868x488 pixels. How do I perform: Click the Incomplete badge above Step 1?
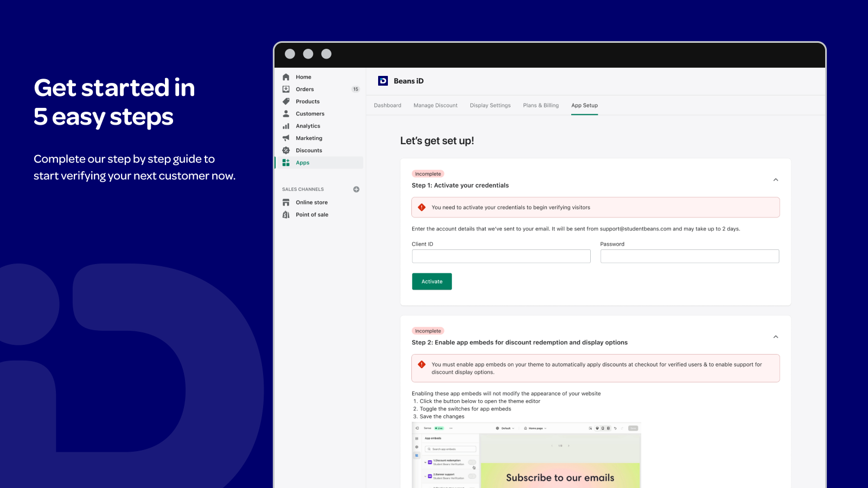pos(428,174)
